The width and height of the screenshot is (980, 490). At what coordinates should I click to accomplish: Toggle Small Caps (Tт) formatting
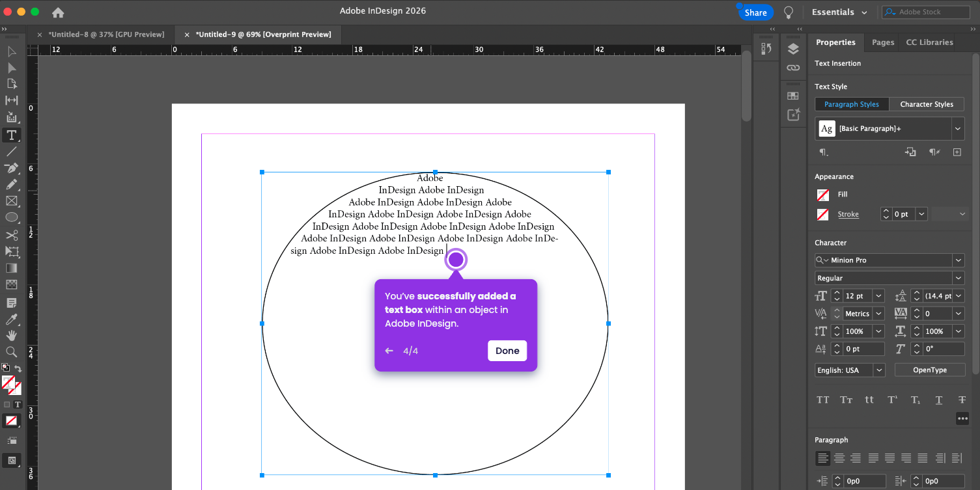pos(846,400)
